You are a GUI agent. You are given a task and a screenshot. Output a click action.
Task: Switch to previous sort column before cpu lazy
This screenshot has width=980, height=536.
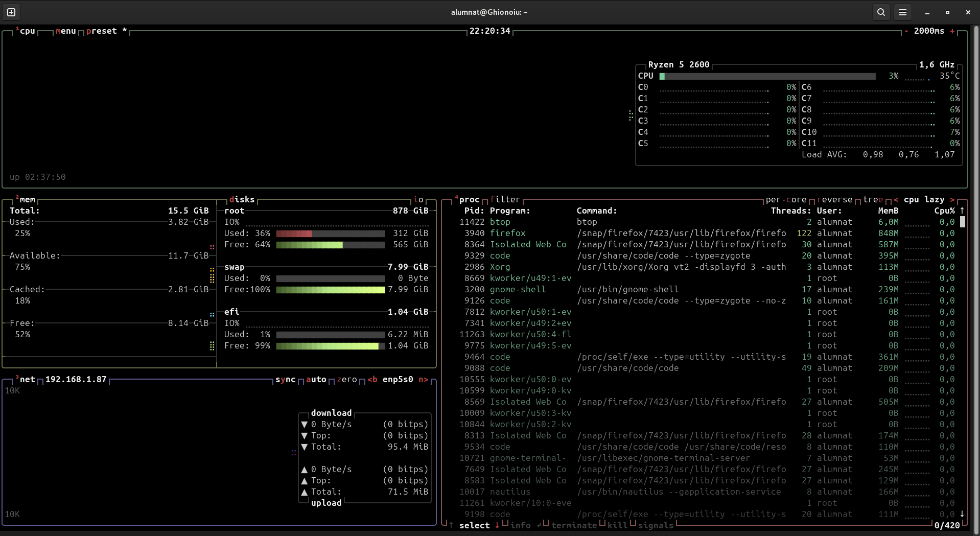(x=896, y=200)
